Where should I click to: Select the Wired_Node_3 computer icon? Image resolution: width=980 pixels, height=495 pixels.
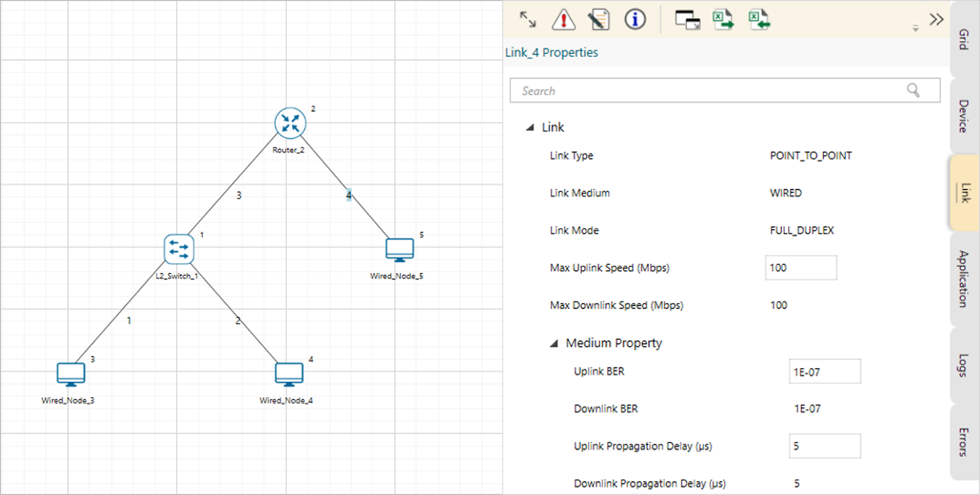[71, 375]
